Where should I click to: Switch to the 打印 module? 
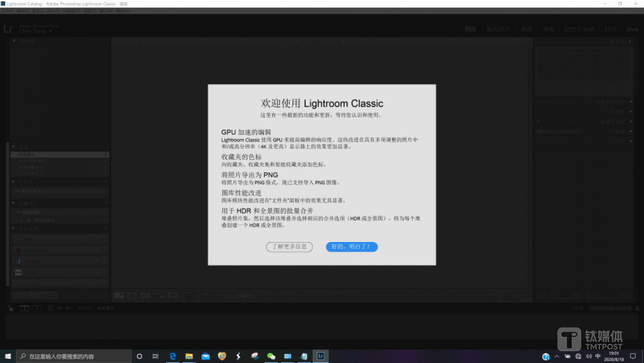point(610,29)
